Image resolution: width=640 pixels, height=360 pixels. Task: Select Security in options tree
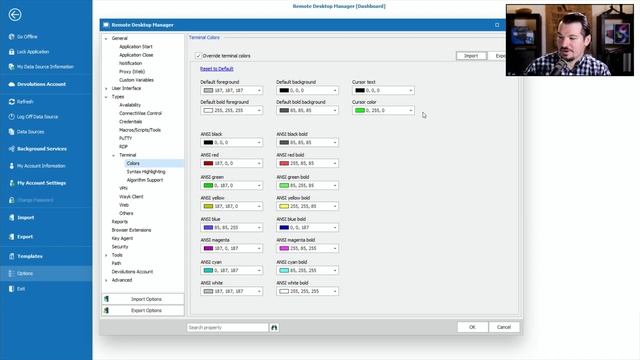[x=120, y=247]
